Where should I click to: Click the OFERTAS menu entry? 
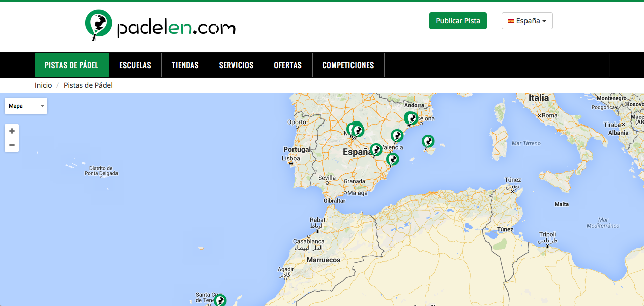(x=288, y=65)
